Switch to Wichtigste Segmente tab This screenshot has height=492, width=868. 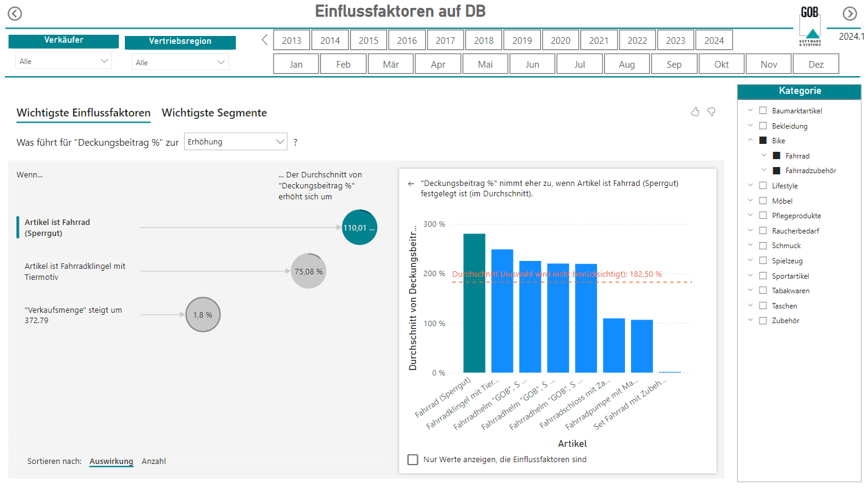tap(214, 113)
